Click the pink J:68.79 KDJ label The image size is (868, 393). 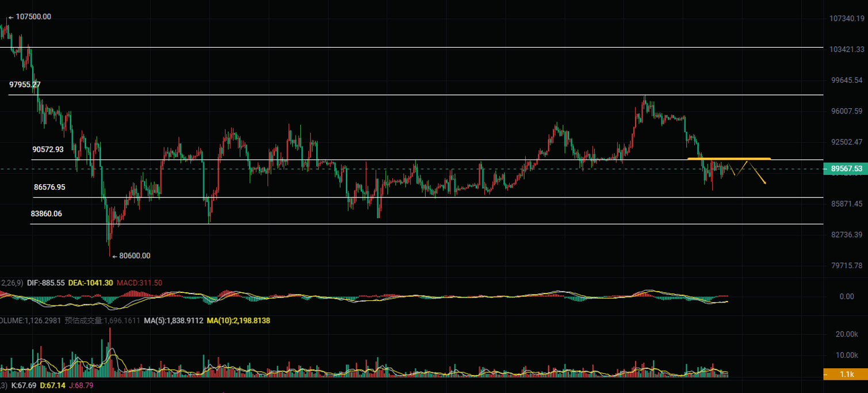click(x=81, y=385)
